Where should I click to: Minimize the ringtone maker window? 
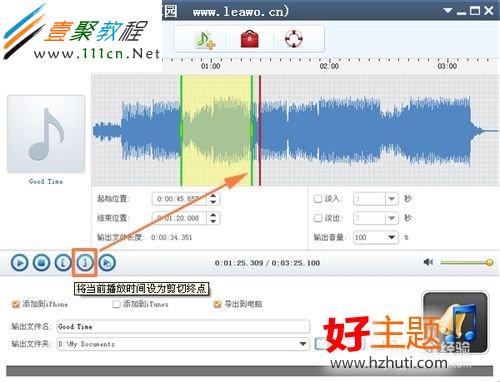(462, 12)
